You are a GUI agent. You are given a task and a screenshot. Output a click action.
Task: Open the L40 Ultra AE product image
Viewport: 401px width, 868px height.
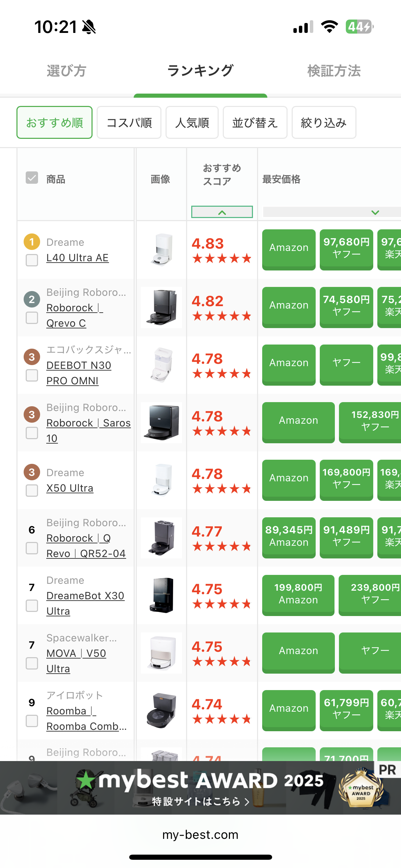click(161, 250)
